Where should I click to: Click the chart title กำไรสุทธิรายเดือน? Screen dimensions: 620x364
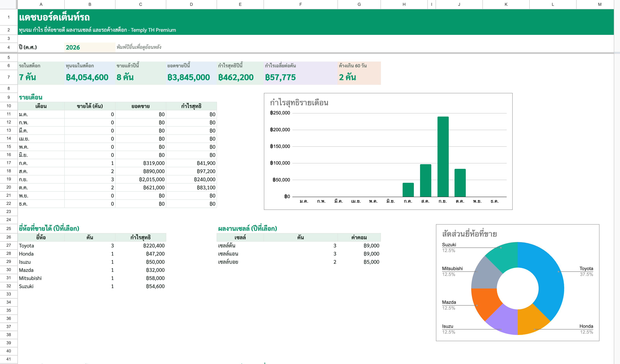click(x=299, y=103)
